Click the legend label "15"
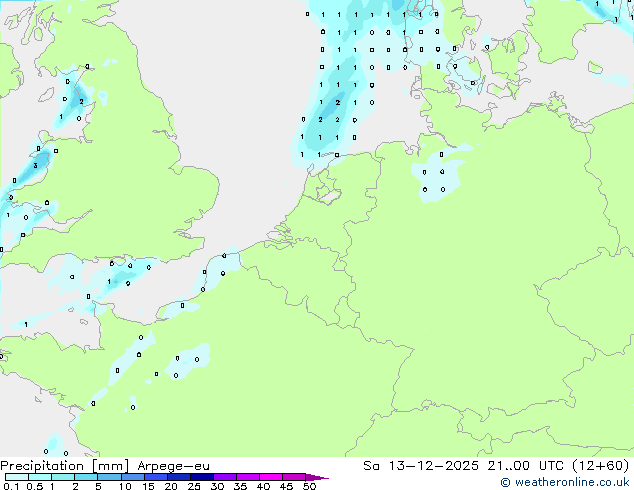 [148, 486]
